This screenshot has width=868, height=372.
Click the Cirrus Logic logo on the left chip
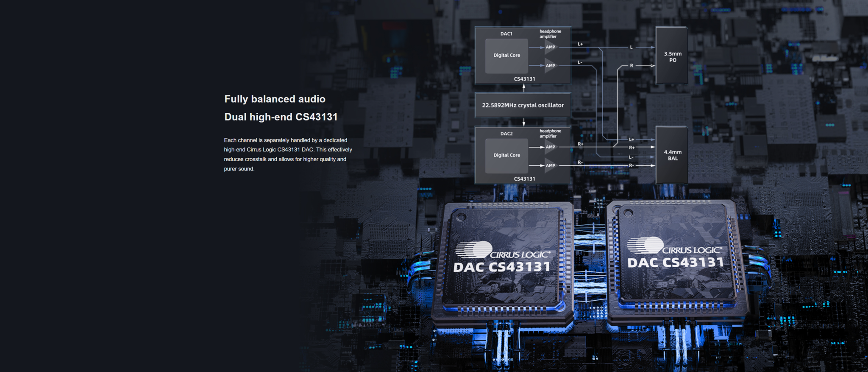coord(503,250)
